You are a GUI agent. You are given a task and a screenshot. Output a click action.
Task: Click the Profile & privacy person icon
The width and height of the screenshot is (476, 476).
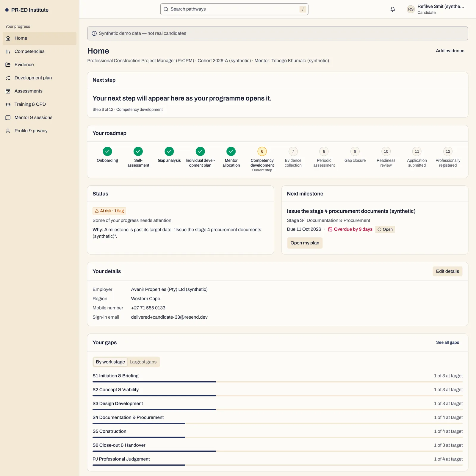(8, 131)
